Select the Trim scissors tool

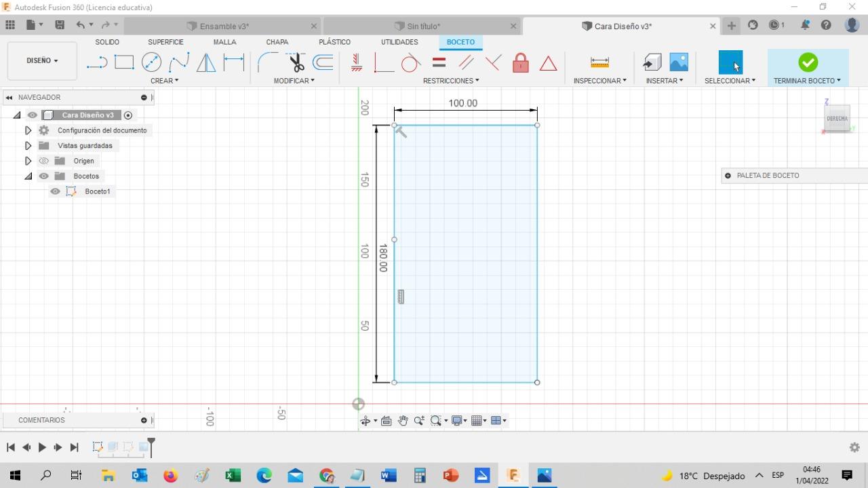tap(296, 62)
